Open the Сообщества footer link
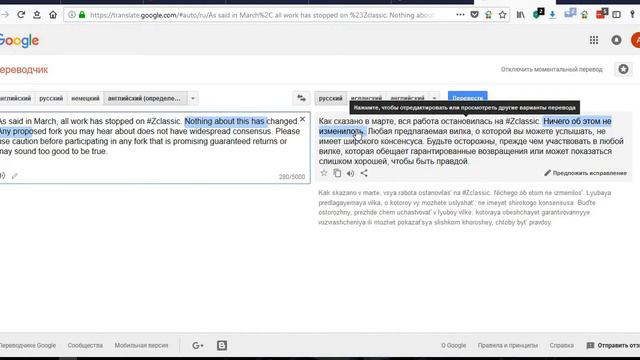This screenshot has height=360, width=640. pyautogui.click(x=85, y=345)
